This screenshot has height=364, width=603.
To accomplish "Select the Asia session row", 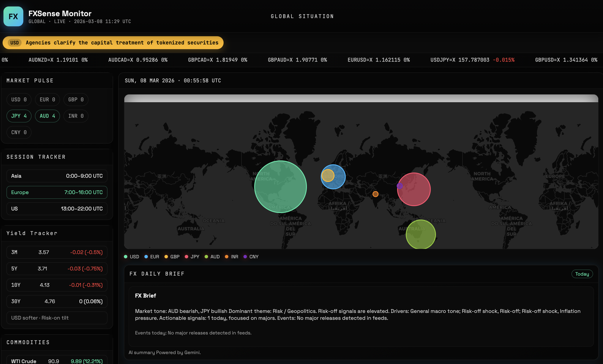I will (x=57, y=176).
